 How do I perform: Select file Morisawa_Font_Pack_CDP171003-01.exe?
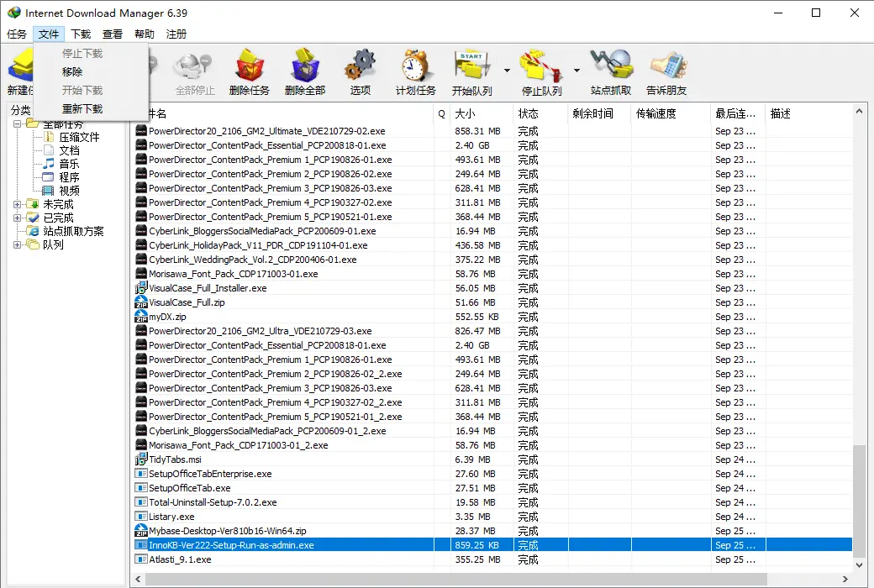pyautogui.click(x=233, y=274)
